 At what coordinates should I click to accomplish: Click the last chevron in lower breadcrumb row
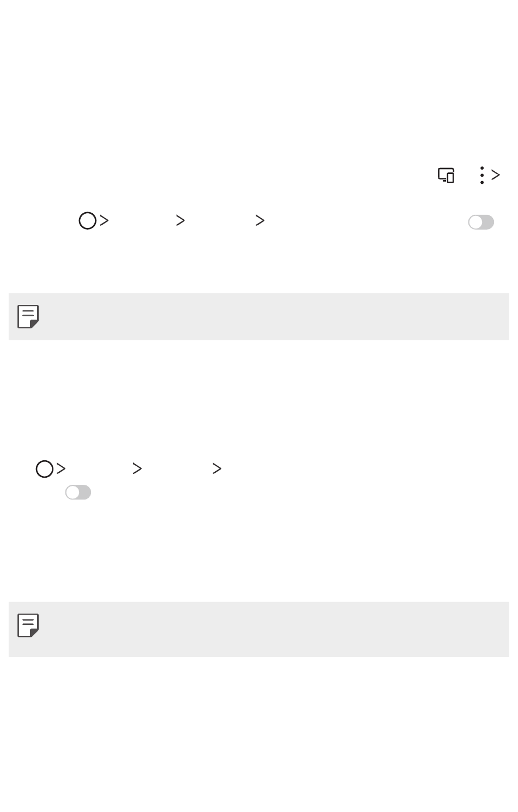217,469
